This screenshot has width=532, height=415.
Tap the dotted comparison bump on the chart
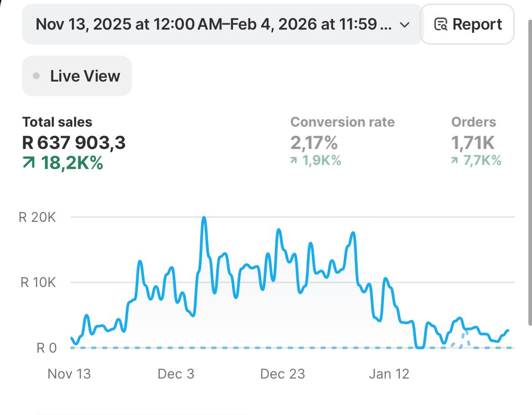pyautogui.click(x=464, y=337)
